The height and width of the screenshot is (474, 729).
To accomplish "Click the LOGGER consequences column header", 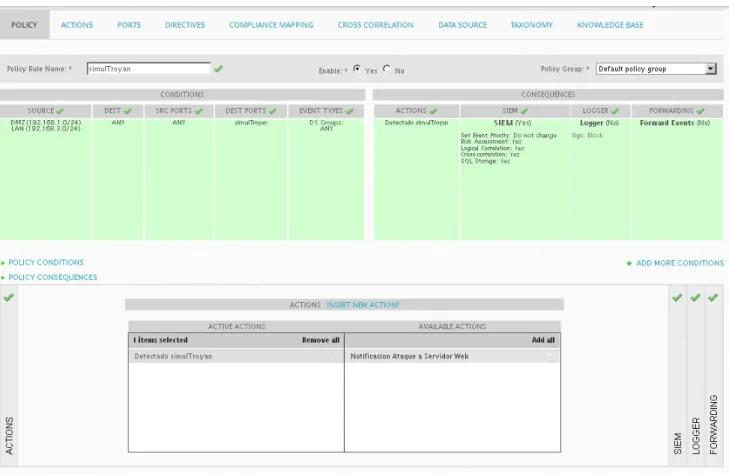I will pos(600,111).
